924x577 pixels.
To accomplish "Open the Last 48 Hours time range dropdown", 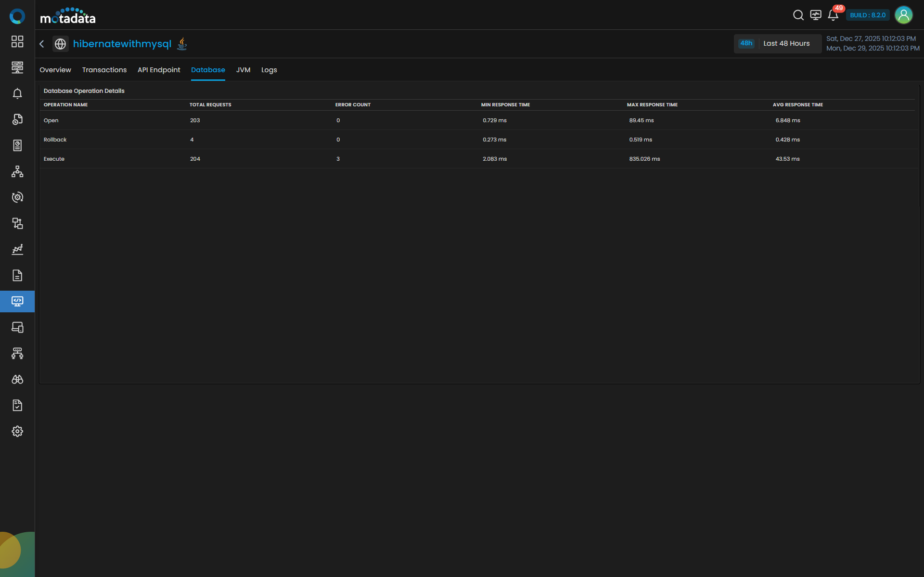I will click(x=786, y=44).
